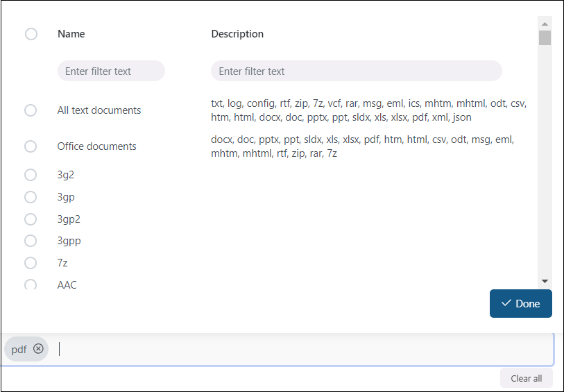Click the Name filter text field
Image resolution: width=564 pixels, height=392 pixels.
click(x=111, y=71)
